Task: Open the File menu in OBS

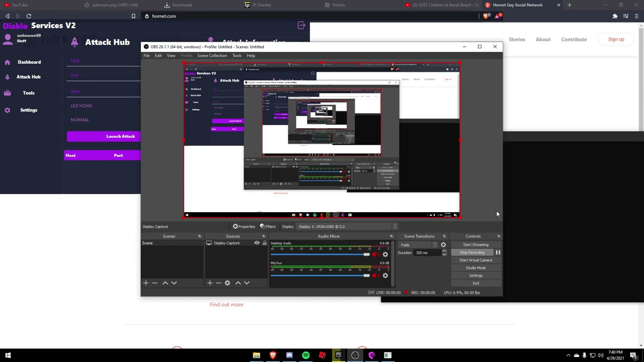Action: tap(146, 56)
